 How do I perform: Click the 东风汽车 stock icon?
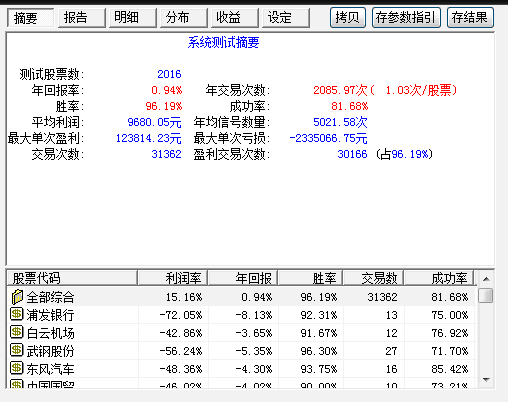pyautogui.click(x=17, y=368)
